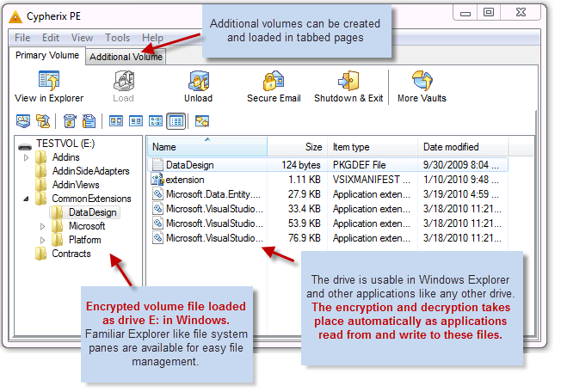Click the Addins folder icon

click(x=41, y=157)
